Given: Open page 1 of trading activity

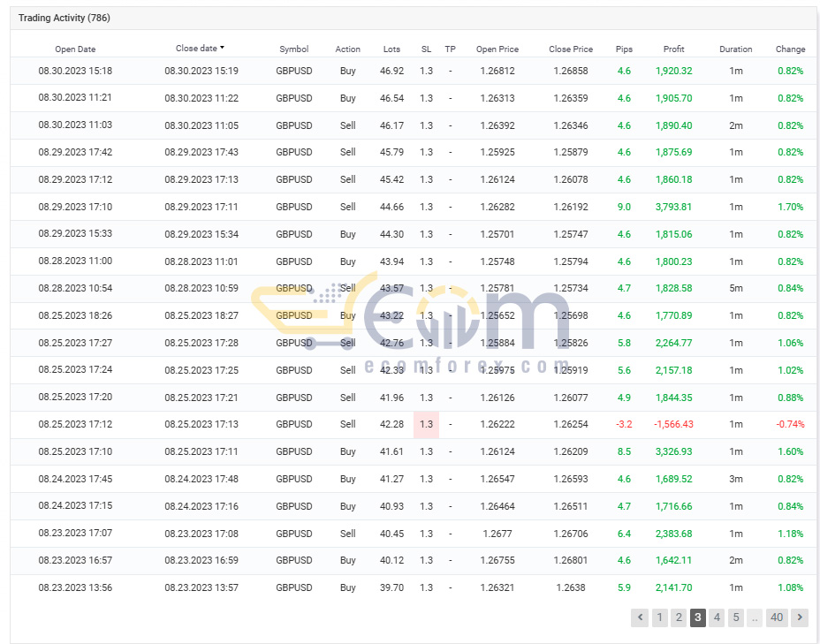Looking at the screenshot, I should point(659,617).
